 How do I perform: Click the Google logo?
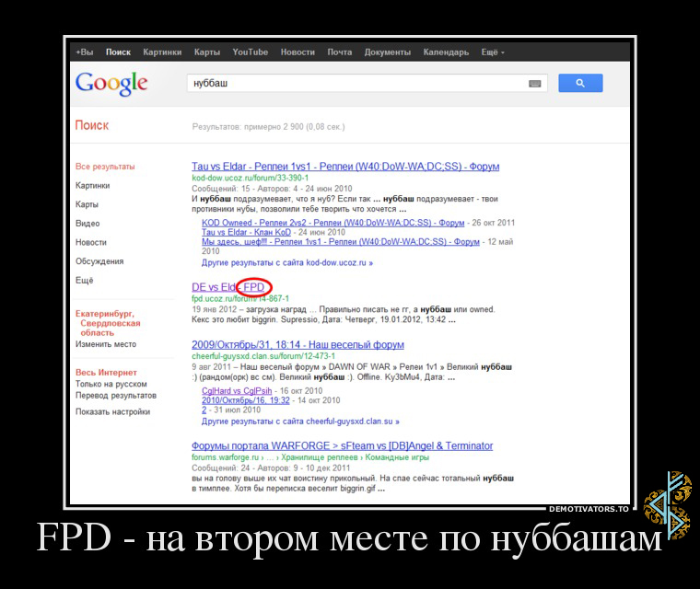point(111,84)
